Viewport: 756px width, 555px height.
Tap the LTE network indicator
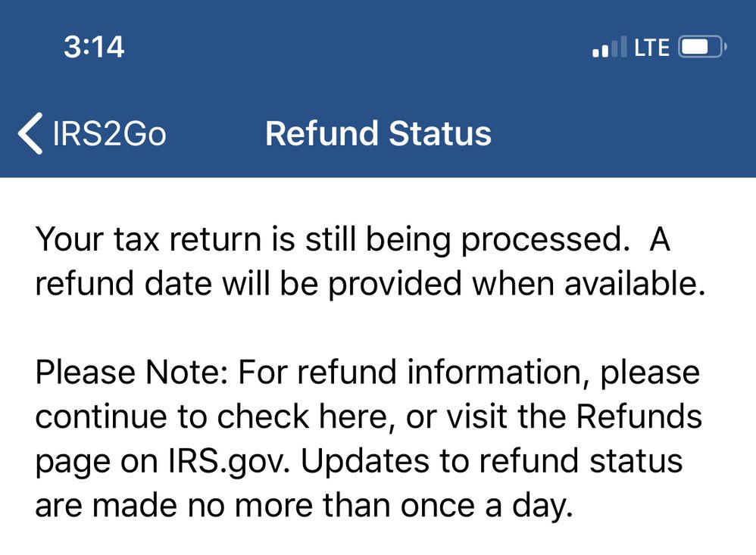click(651, 48)
